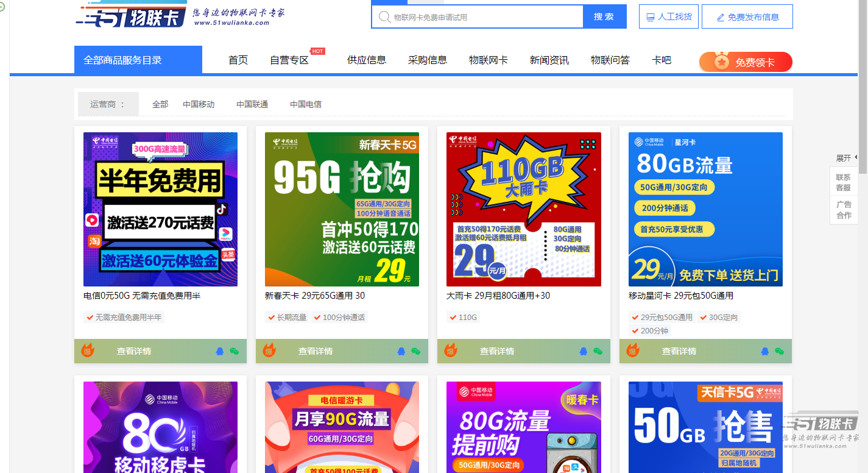This screenshot has height=473, width=868.
Task: Click the search magnifier icon in the search box
Action: [384, 16]
